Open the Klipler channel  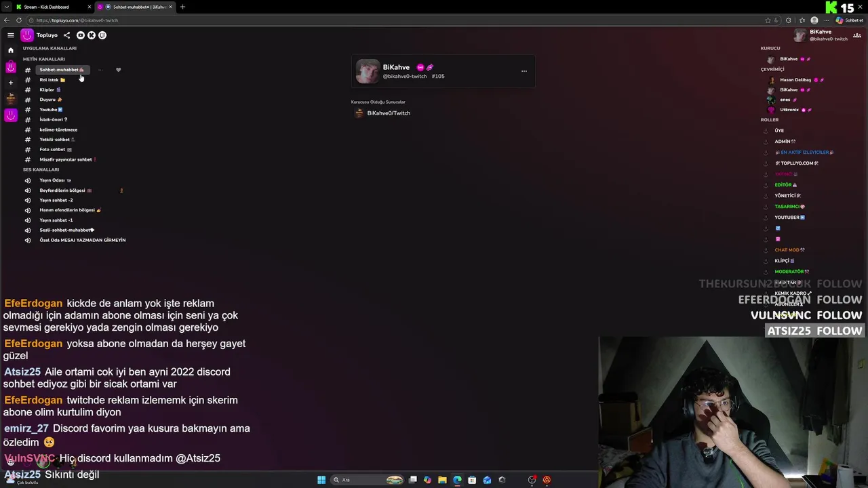50,89
